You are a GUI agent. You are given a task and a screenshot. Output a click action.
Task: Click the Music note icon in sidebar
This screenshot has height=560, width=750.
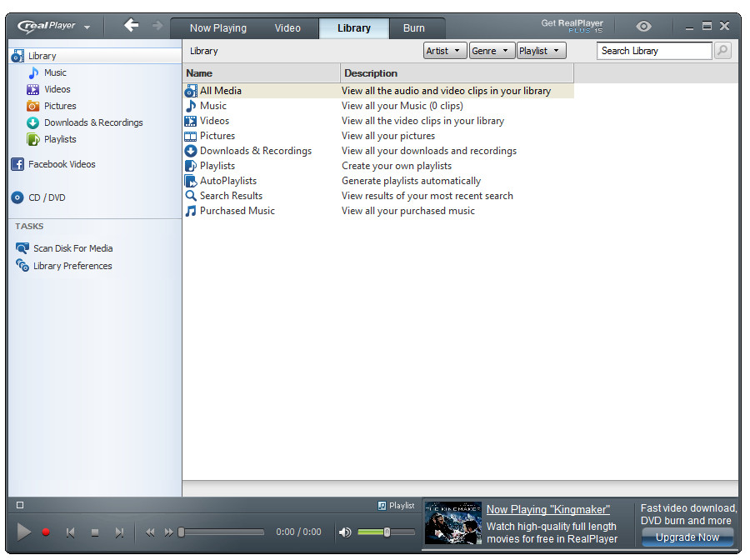[33, 72]
